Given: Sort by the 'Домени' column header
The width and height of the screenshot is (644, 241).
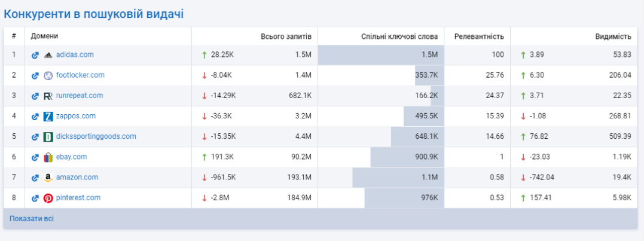Looking at the screenshot, I should pos(44,36).
